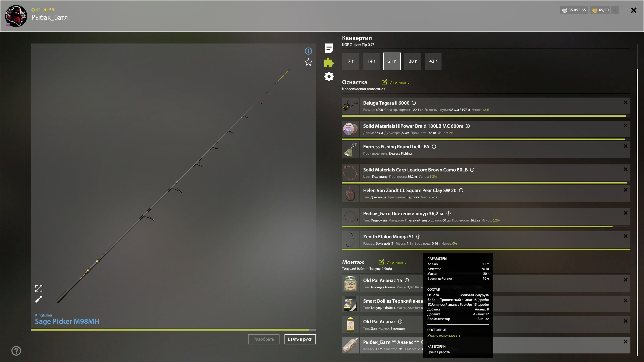Image resolution: width=644 pixels, height=362 pixels.
Task: Select the 7 г quivertip
Action: (x=351, y=61)
